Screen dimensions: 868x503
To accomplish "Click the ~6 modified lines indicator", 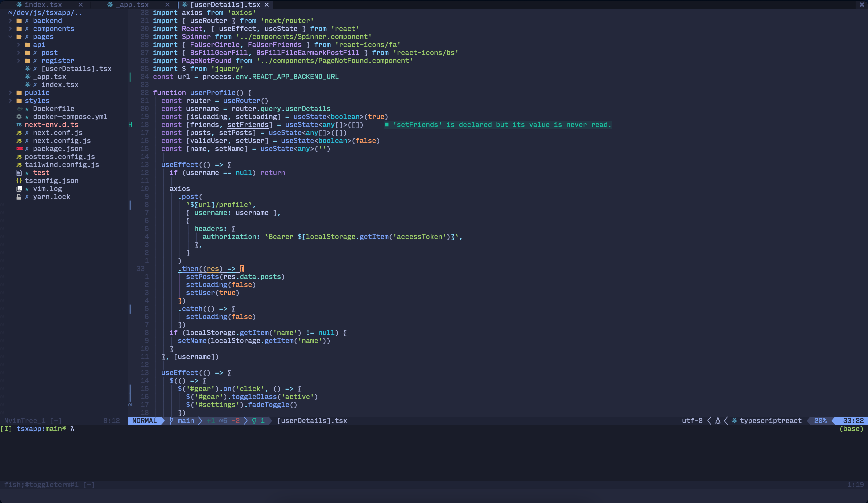I will 223,420.
